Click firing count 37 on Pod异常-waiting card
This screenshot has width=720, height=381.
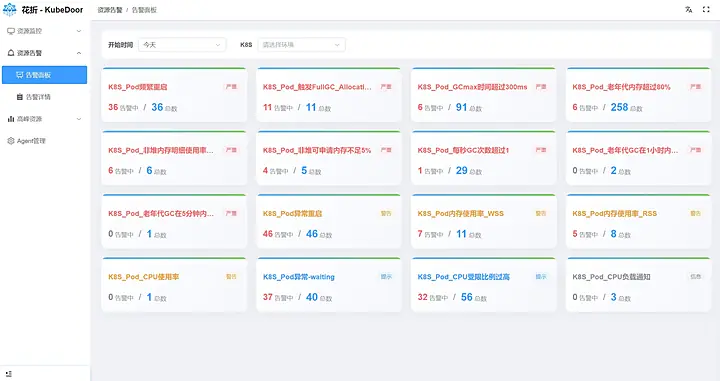(x=268, y=297)
